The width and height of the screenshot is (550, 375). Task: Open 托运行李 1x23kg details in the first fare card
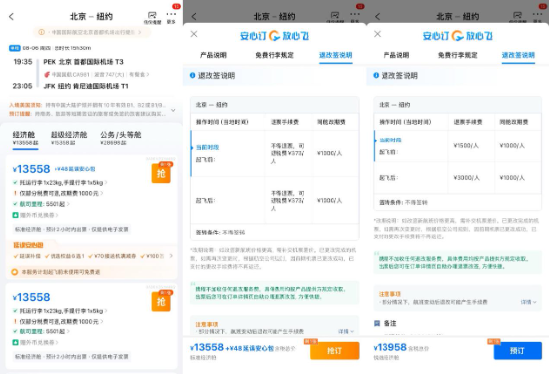60,182
